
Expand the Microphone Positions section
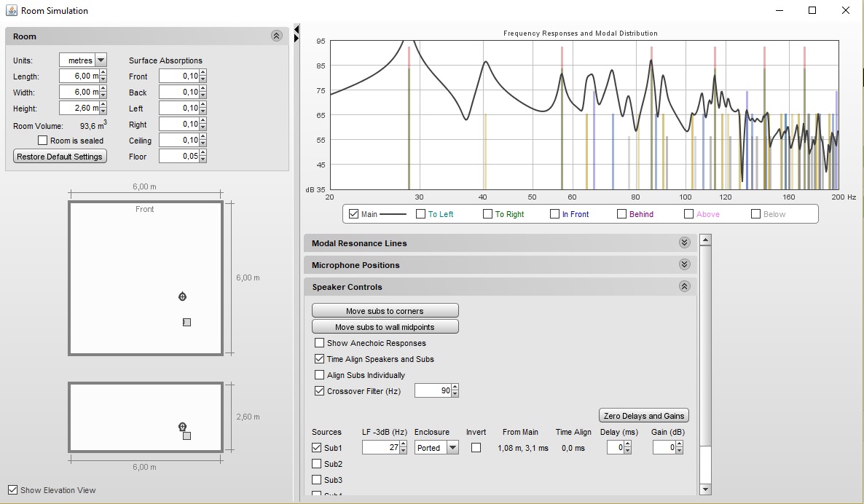(684, 264)
